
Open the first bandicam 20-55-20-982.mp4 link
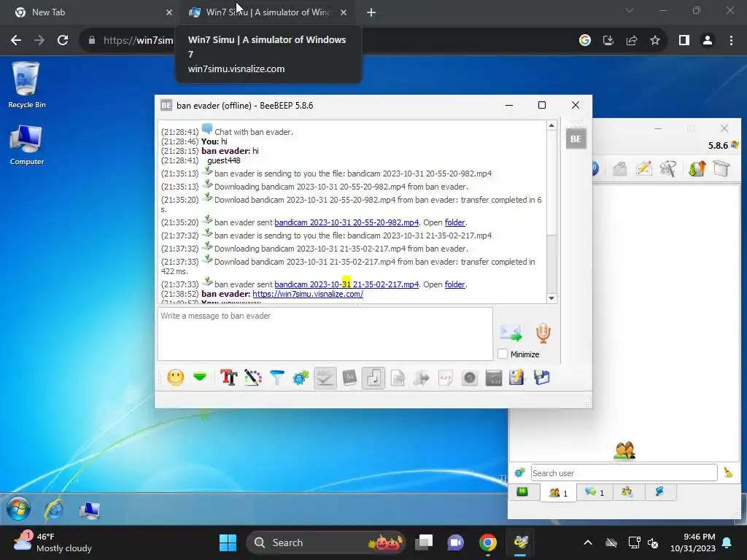coord(347,222)
